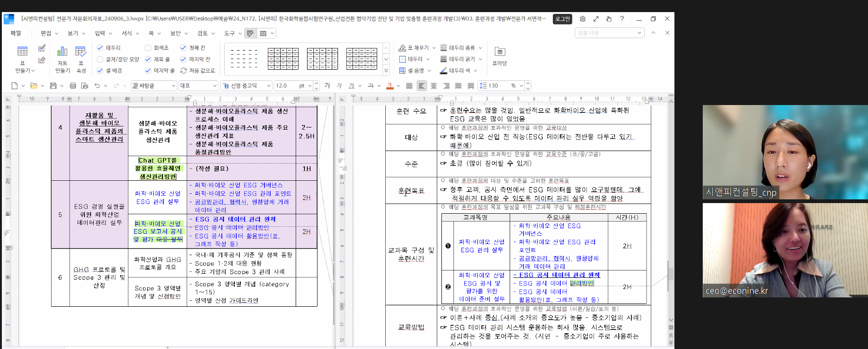
Task: Click the 로그인 button
Action: click(x=563, y=19)
